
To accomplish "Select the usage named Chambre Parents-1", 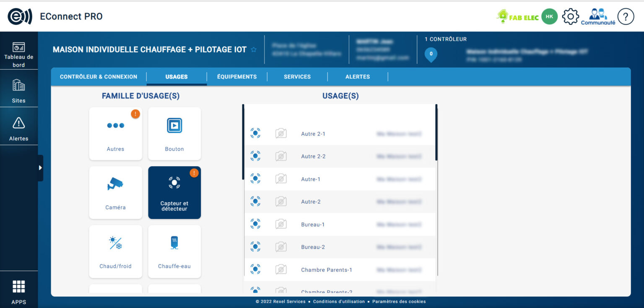I will pyautogui.click(x=327, y=270).
